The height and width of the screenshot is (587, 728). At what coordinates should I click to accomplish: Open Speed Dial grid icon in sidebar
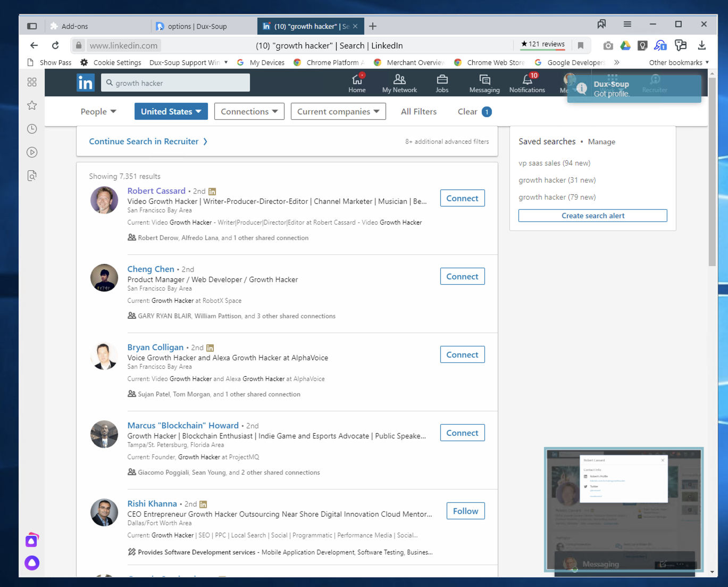32,82
